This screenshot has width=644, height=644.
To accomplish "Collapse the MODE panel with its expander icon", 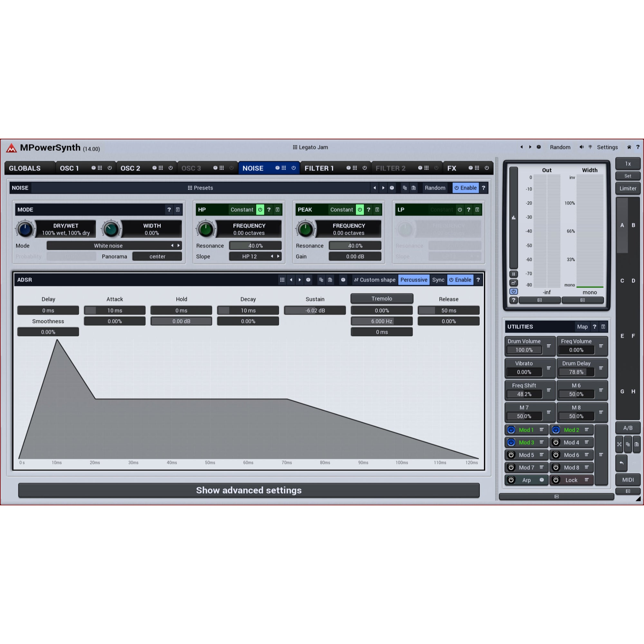I will pyautogui.click(x=178, y=210).
